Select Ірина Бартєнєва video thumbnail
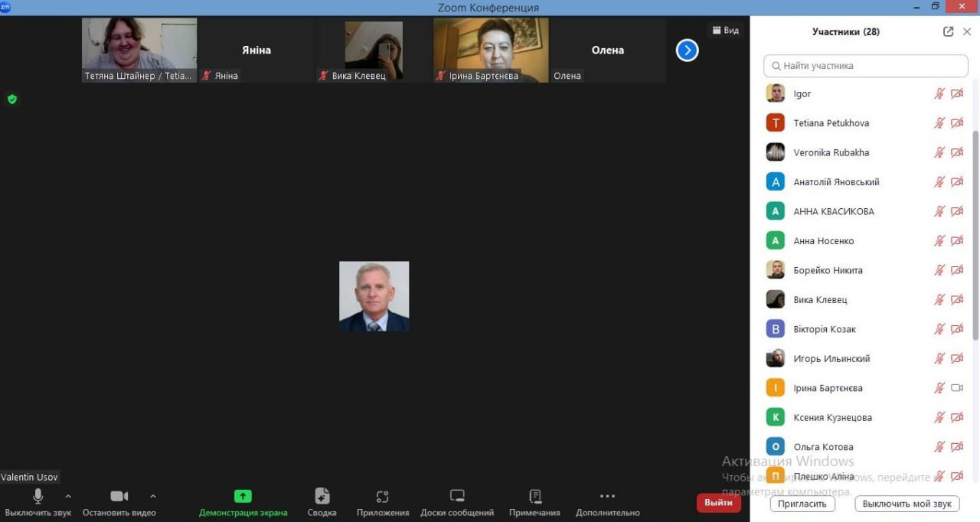This screenshot has width=980, height=522. click(491, 50)
